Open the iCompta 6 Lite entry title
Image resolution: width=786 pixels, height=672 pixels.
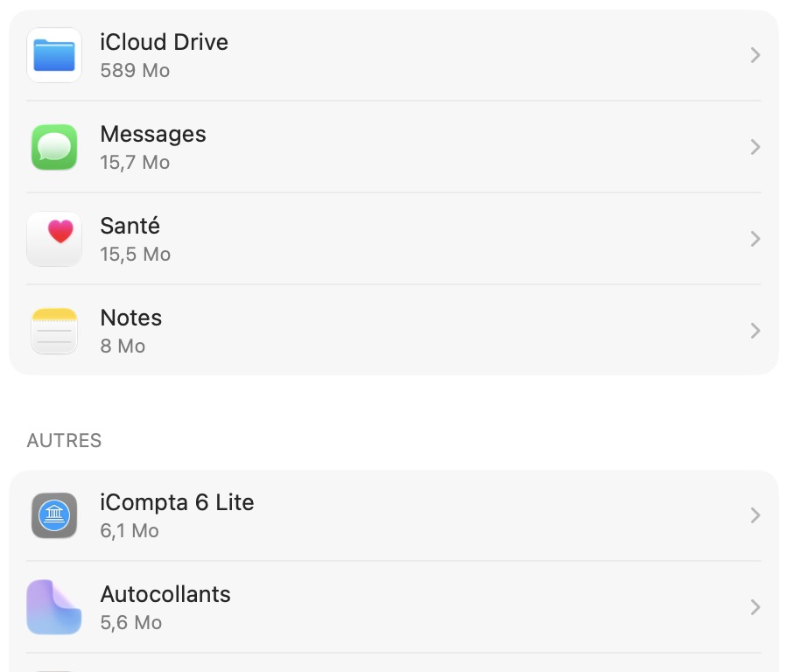177,502
